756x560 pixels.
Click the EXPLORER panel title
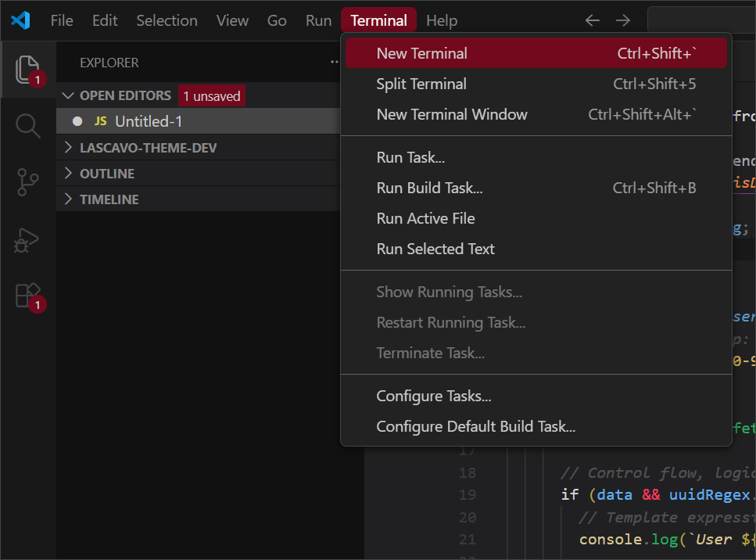tap(109, 63)
